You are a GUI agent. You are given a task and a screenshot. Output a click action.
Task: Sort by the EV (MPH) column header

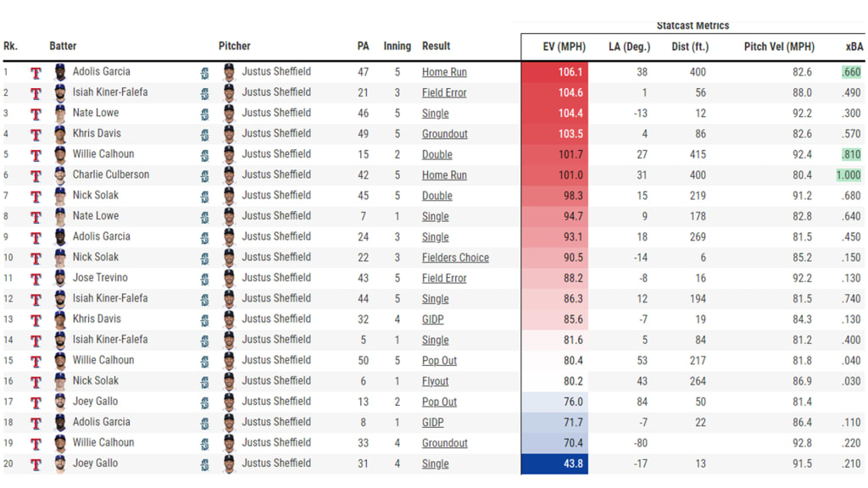coord(564,47)
